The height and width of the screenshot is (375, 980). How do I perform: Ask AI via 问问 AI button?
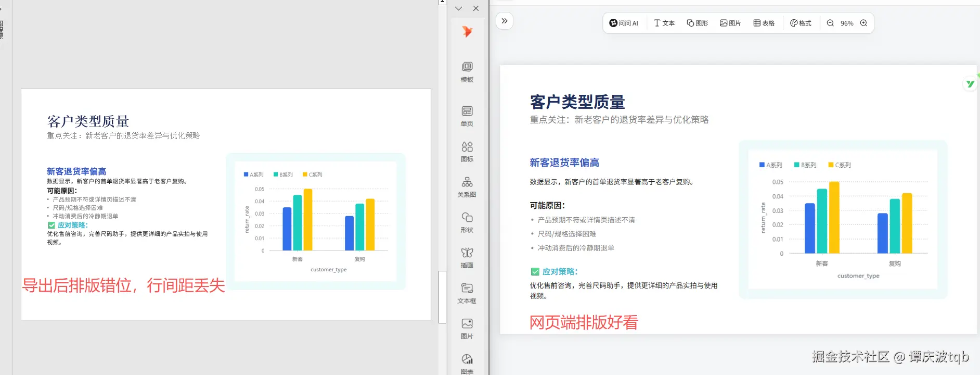pos(624,23)
